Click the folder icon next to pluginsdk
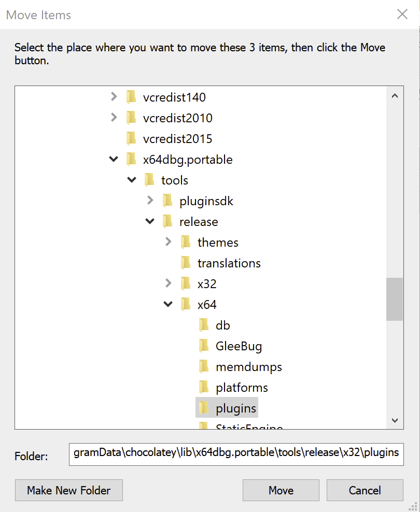 point(167,201)
